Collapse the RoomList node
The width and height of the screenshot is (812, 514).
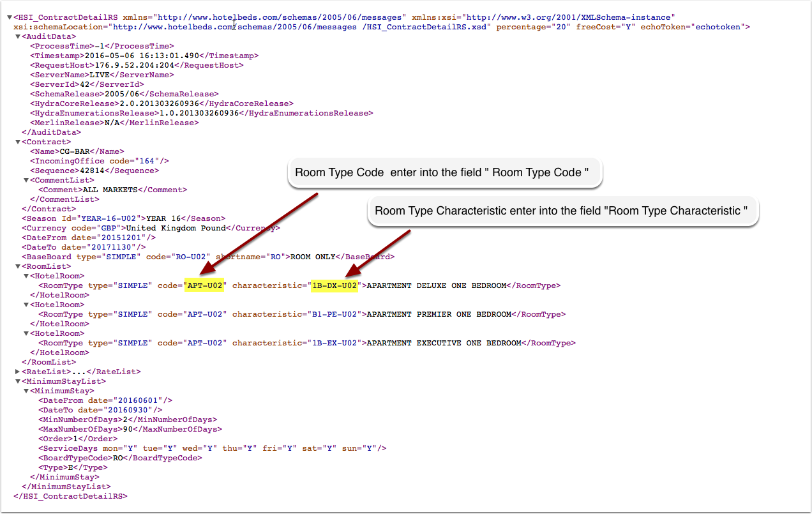[18, 266]
